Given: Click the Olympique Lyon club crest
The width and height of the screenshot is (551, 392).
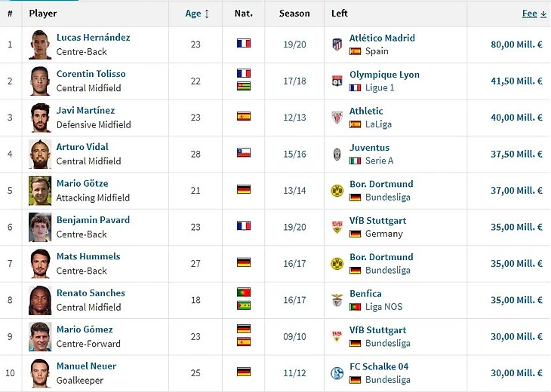Looking at the screenshot, I should click(337, 81).
